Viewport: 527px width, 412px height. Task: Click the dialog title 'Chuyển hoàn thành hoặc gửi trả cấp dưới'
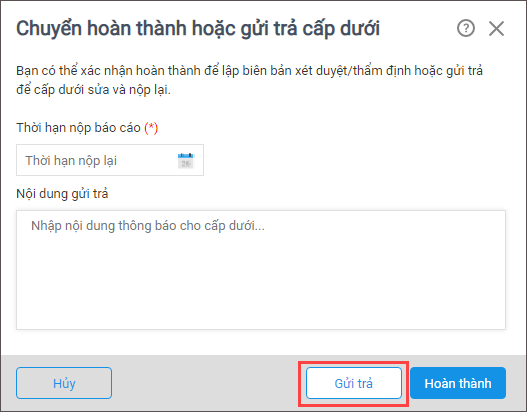[x=198, y=28]
